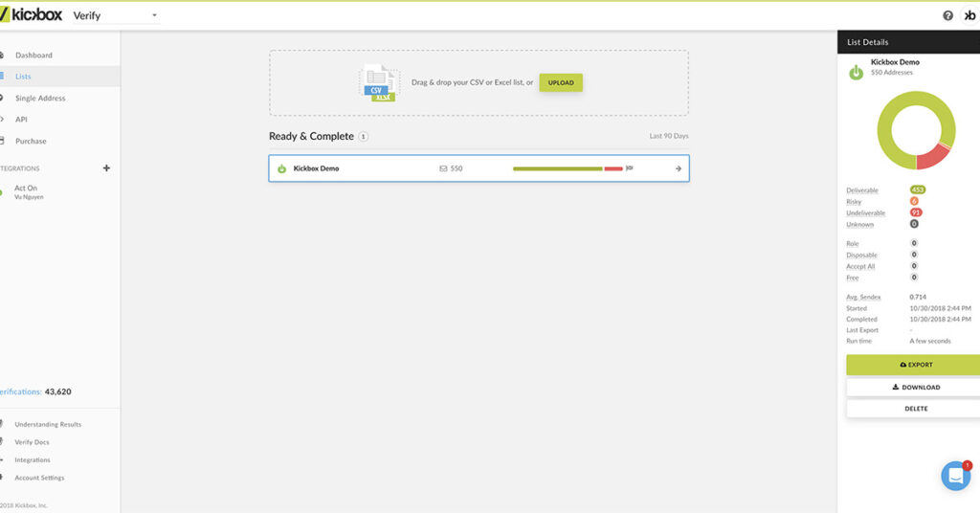Open the Kickbox account avatar icon
This screenshot has width=980, height=513.
click(969, 15)
